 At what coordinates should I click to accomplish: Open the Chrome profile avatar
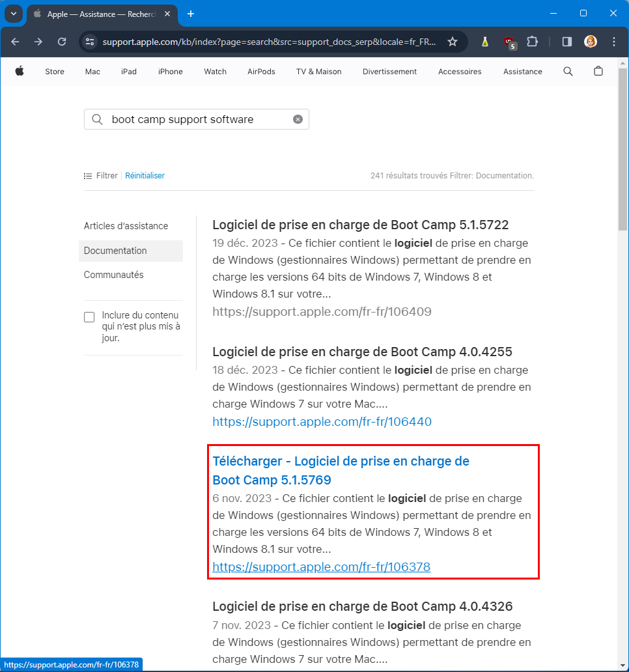point(591,42)
